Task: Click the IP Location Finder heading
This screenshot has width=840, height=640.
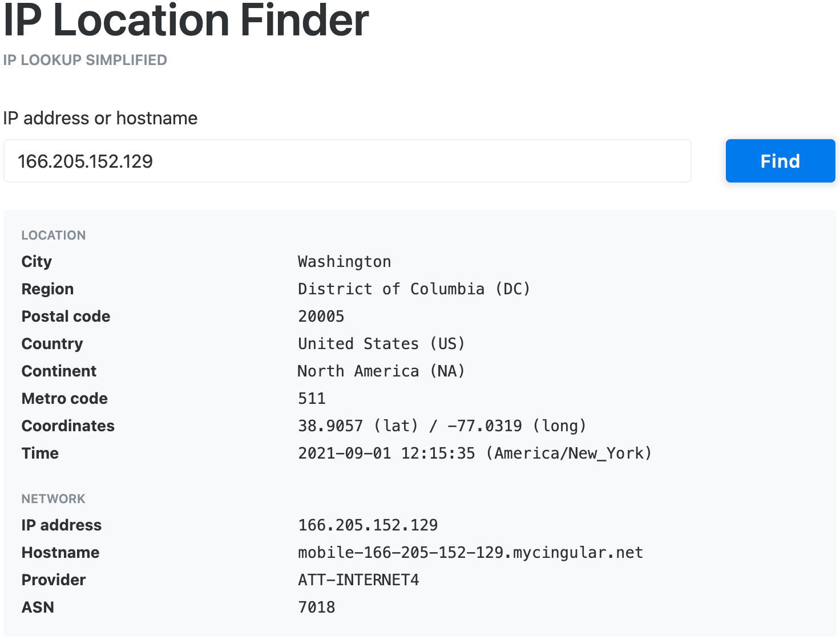Action: pos(186,20)
